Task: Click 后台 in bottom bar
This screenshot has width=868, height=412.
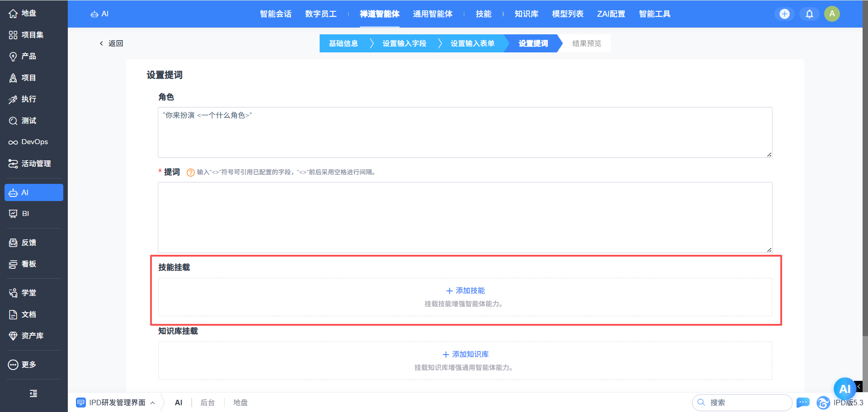Action: click(208, 403)
